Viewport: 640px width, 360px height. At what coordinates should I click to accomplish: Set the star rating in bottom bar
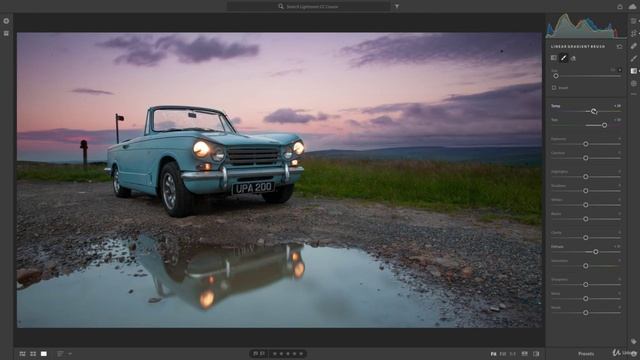(x=288, y=354)
